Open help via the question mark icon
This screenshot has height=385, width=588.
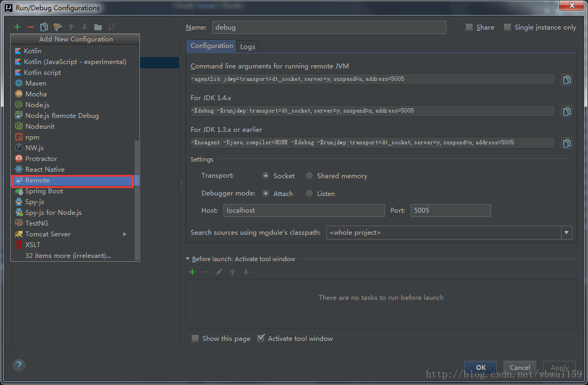point(19,365)
